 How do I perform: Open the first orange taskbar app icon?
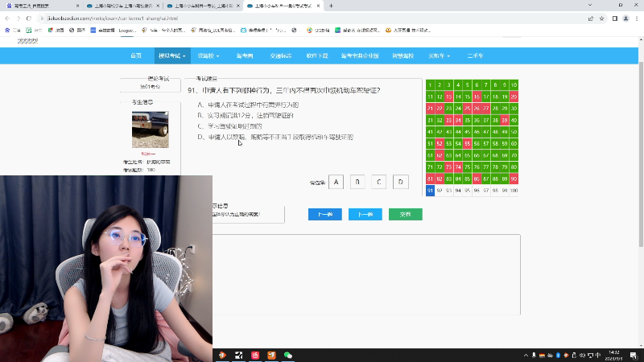point(222,355)
